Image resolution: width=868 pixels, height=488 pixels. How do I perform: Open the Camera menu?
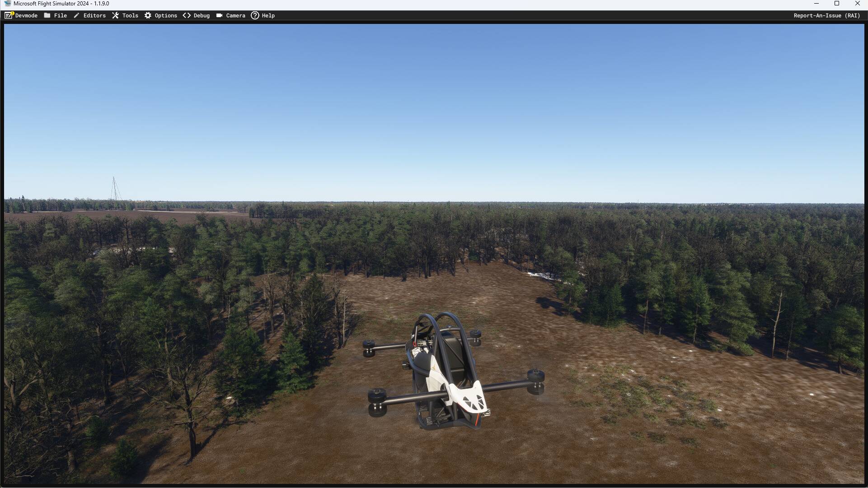click(235, 15)
